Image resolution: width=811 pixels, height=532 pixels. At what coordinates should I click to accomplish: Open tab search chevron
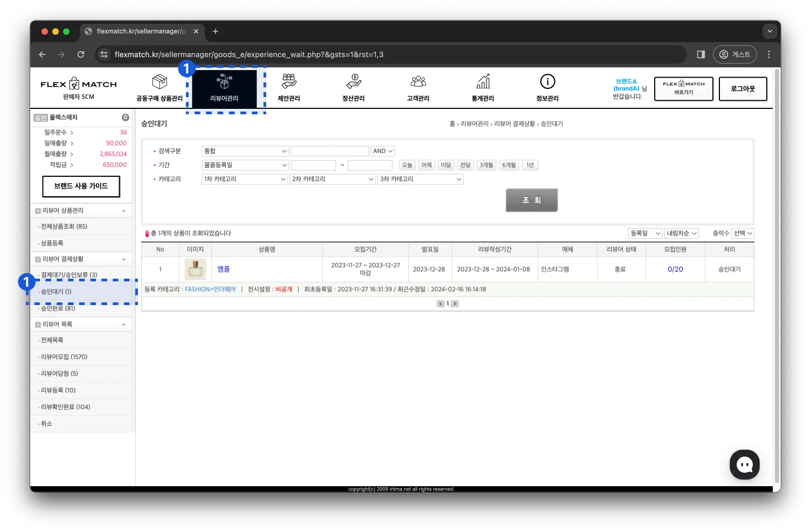click(770, 31)
